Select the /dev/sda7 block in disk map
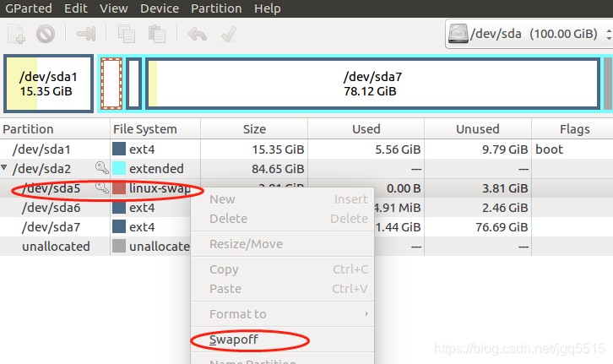The height and width of the screenshot is (364, 613). pos(372,83)
